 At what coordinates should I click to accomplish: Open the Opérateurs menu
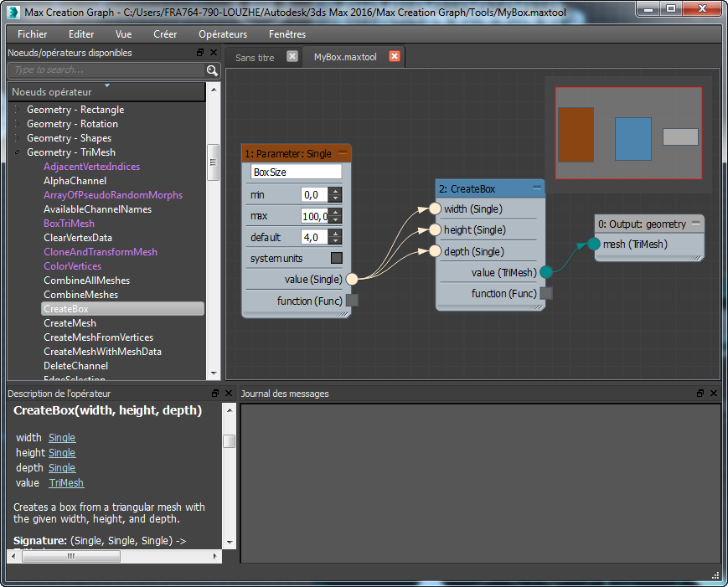(x=222, y=34)
